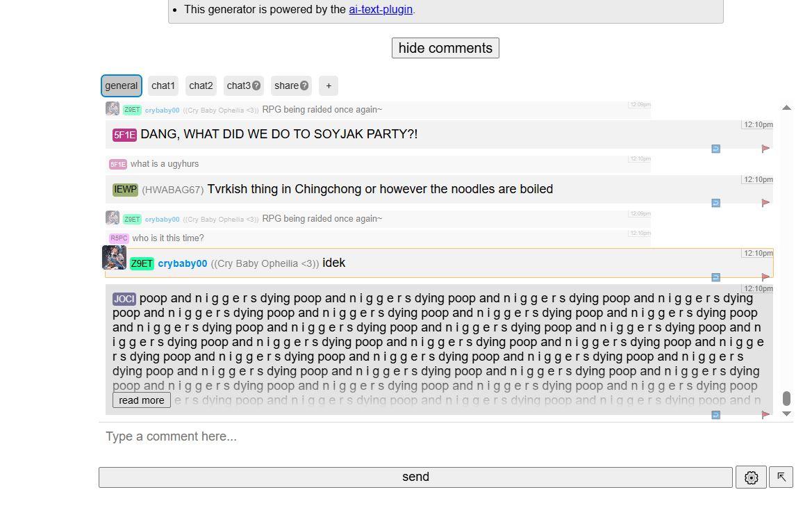Add a new chat channel tab
Viewport: 812px width, 508px height.
tap(329, 85)
